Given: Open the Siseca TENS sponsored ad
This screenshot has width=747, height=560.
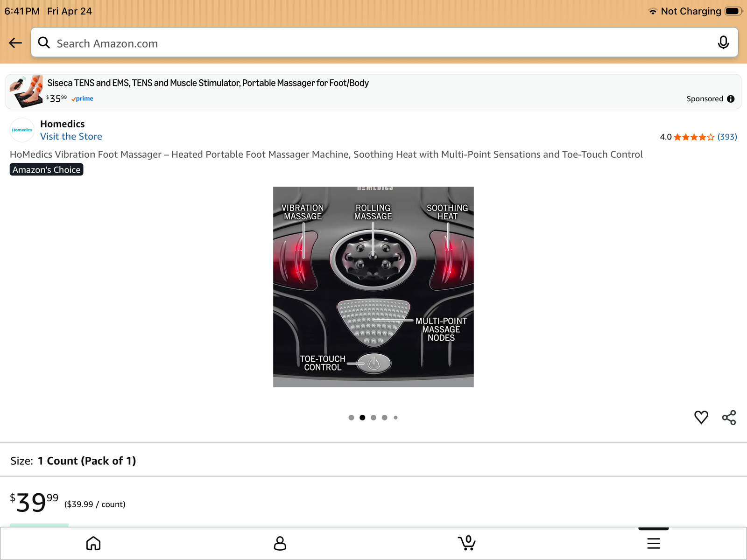Looking at the screenshot, I should point(208,83).
